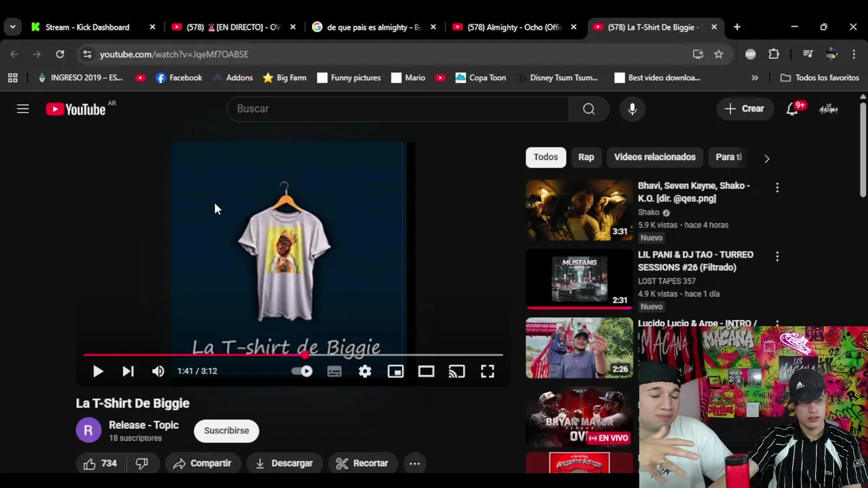Viewport: 868px width, 488px height.
Task: Switch to the de que pais es almighty tab
Action: [x=374, y=27]
